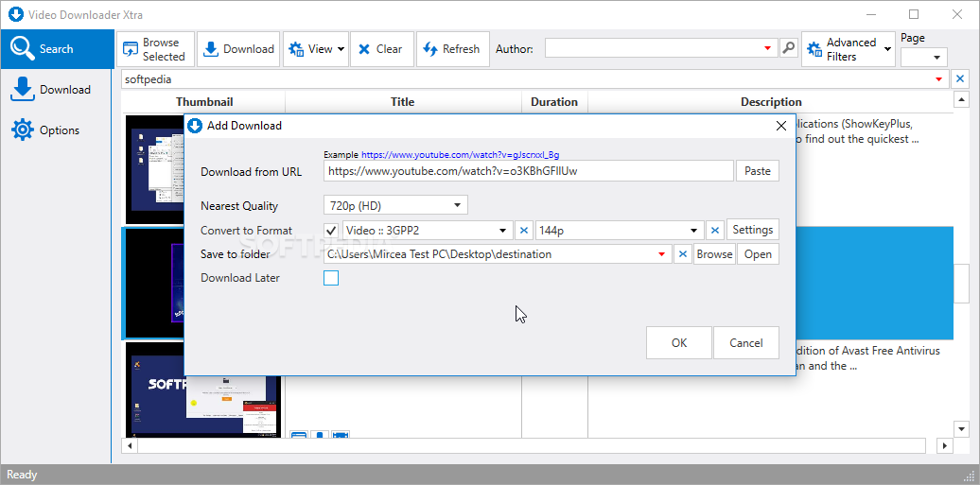The width and height of the screenshot is (980, 485).
Task: Close the Add Download dialog
Action: click(780, 126)
